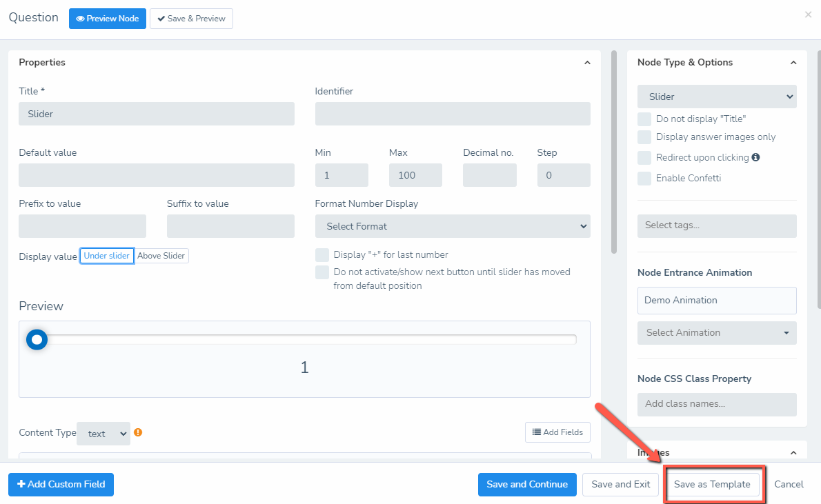Close the Question dialog with X

pos(808,14)
